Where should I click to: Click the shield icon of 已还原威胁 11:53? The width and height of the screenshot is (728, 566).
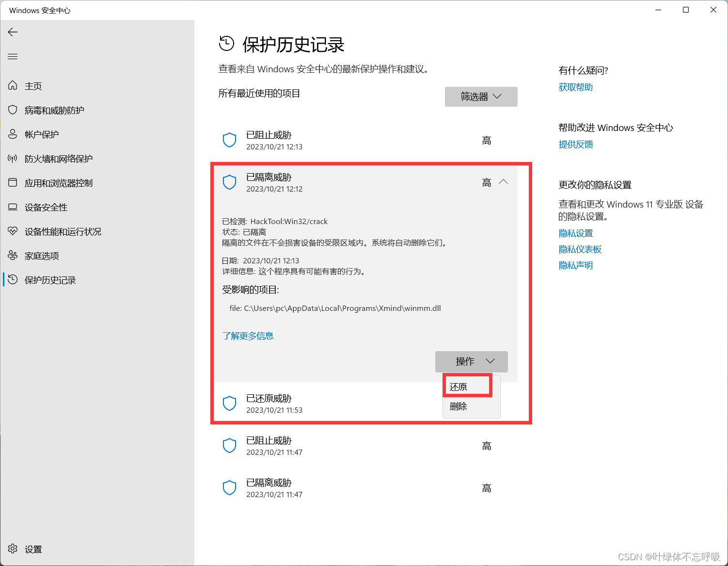[229, 404]
